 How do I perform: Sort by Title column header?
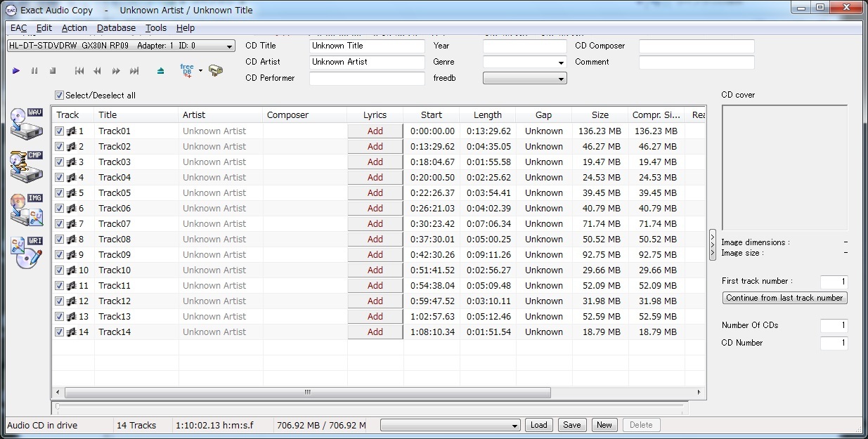[x=136, y=115]
